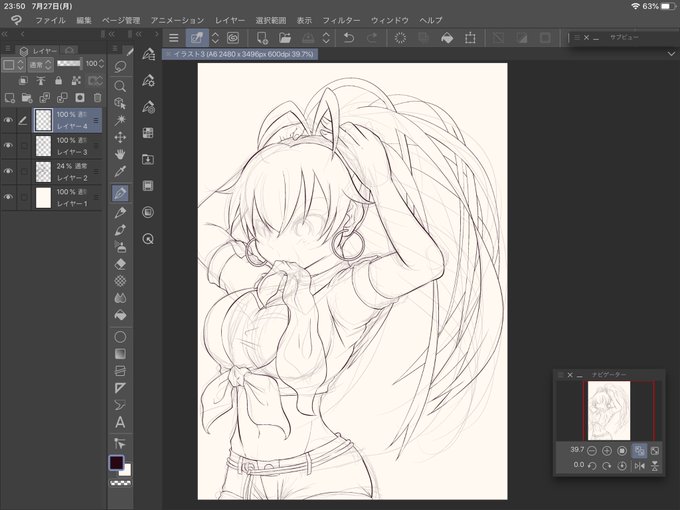Open file with folder icon in command bar
Image resolution: width=680 pixels, height=510 pixels.
(285, 38)
